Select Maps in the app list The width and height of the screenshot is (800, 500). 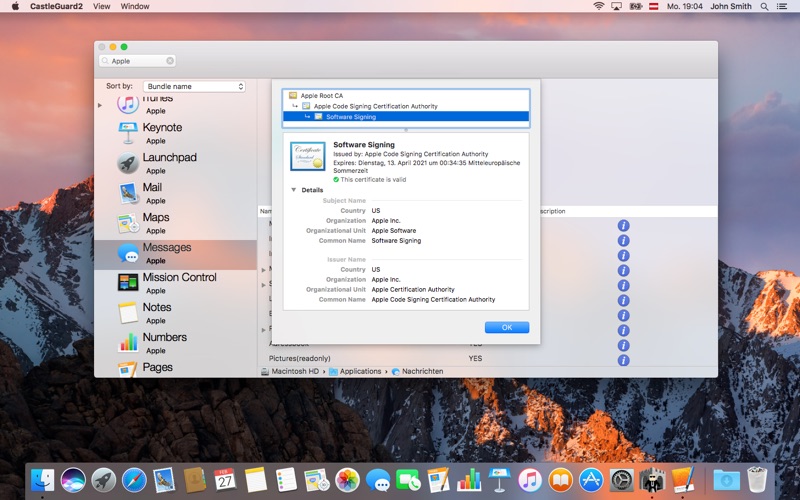pos(175,223)
